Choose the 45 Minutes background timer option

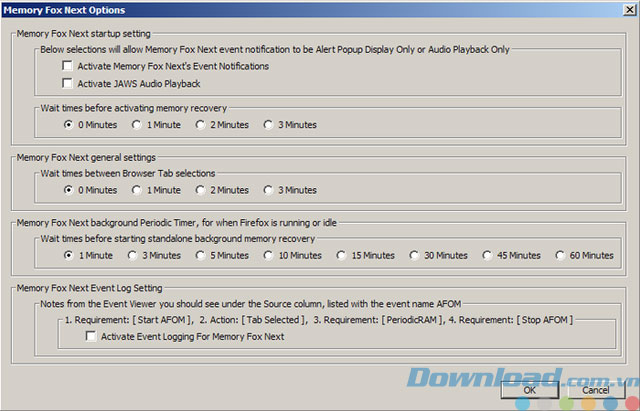(487, 255)
